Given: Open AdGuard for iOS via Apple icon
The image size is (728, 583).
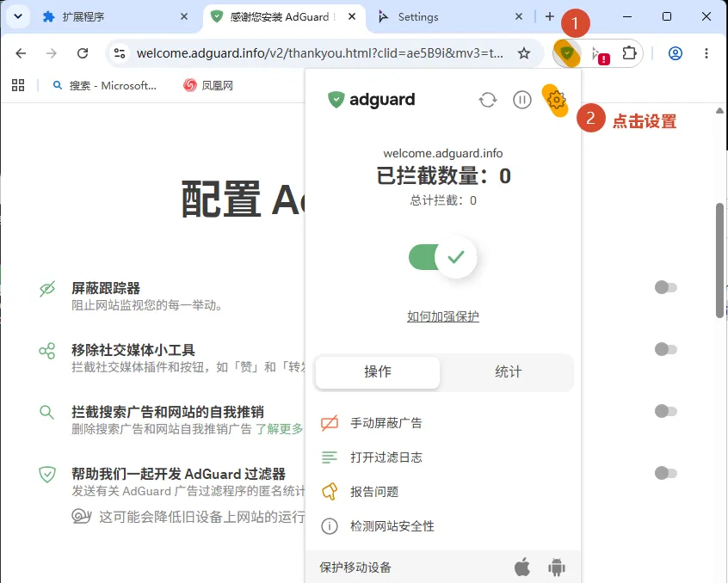Looking at the screenshot, I should (x=522, y=567).
